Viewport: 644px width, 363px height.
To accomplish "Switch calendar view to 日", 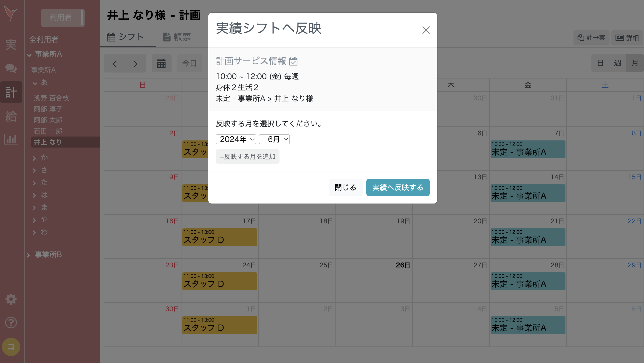I will click(x=600, y=63).
